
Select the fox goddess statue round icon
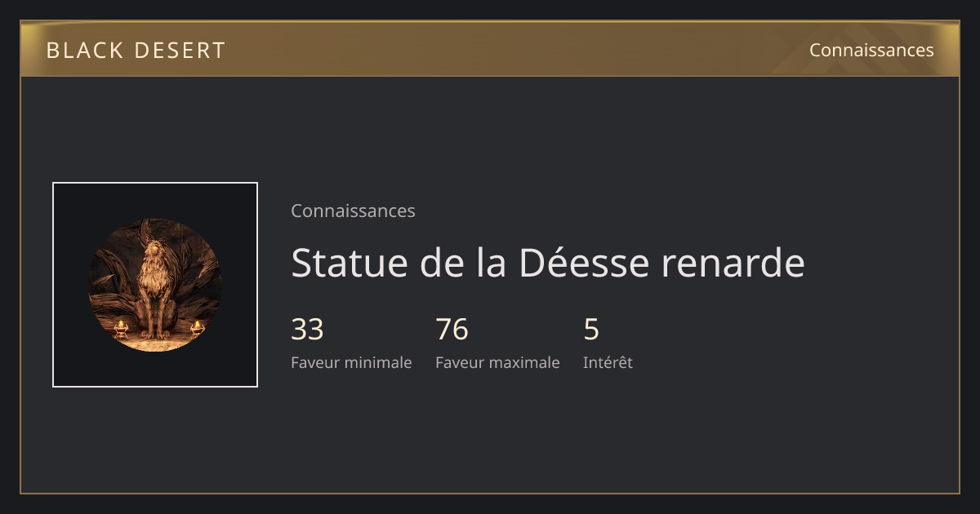(x=155, y=285)
